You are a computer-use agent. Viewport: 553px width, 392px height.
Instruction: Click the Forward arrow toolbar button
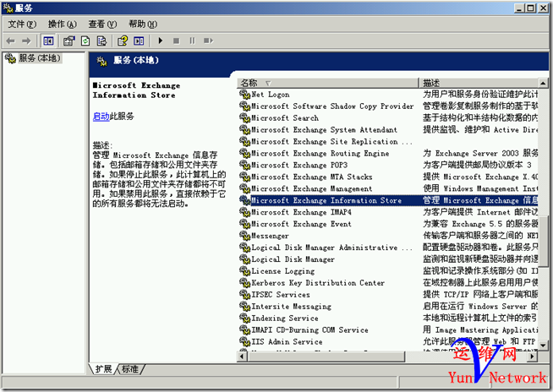click(26, 41)
